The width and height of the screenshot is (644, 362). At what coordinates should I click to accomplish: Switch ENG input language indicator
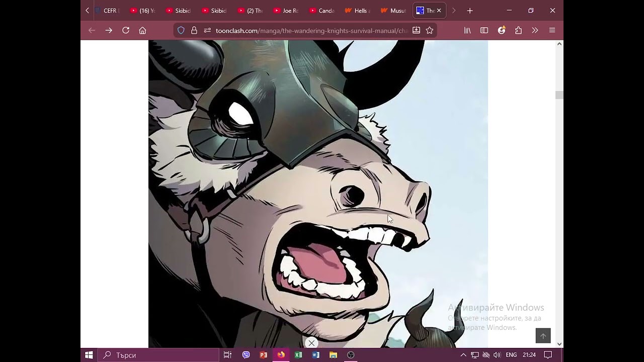pos(511,355)
